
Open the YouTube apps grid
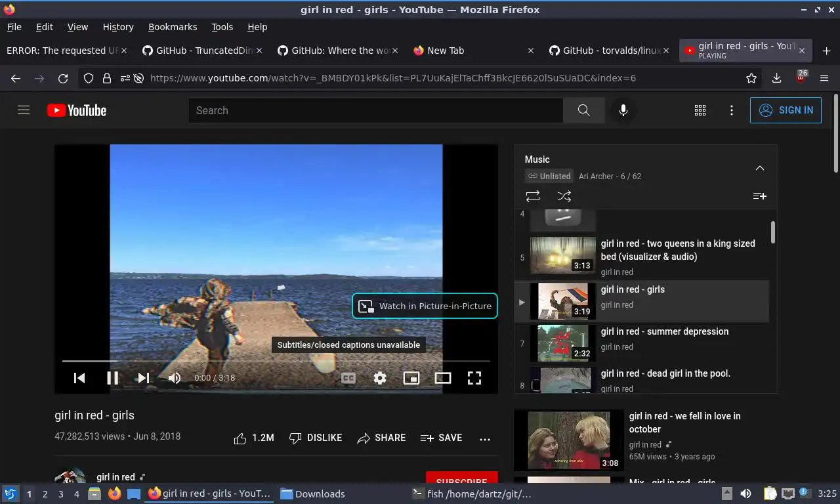pos(700,110)
